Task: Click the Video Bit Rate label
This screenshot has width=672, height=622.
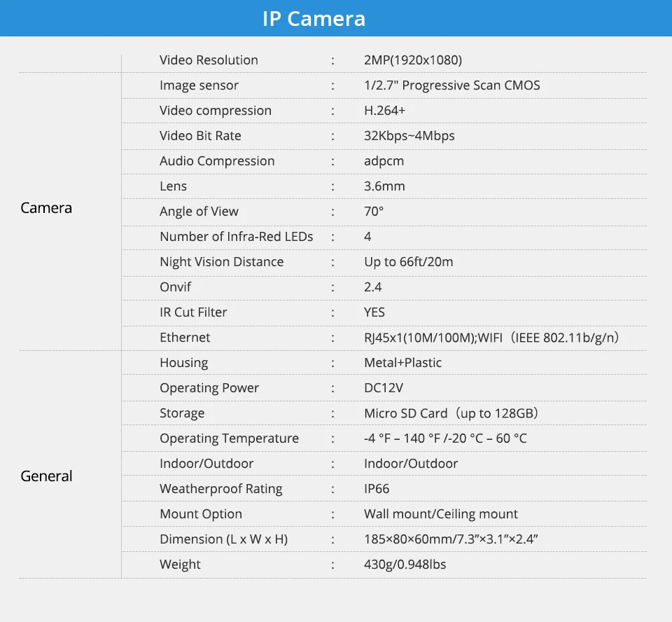Action: (x=200, y=136)
